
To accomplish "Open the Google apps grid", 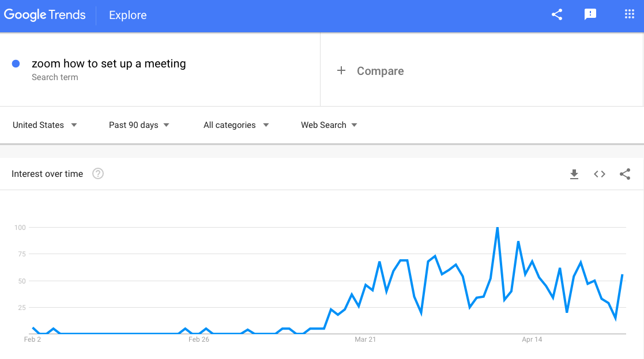I will (x=630, y=15).
